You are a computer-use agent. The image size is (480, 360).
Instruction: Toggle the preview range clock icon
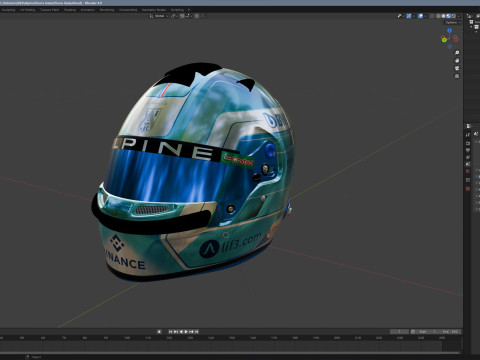pos(413,332)
